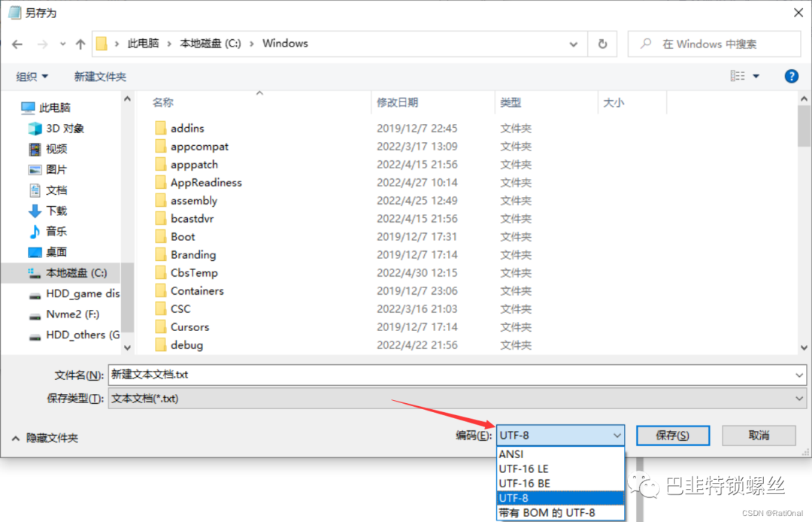Click 本地磁盘 (C:) breadcrumb segment
812x522 pixels.
211,44
